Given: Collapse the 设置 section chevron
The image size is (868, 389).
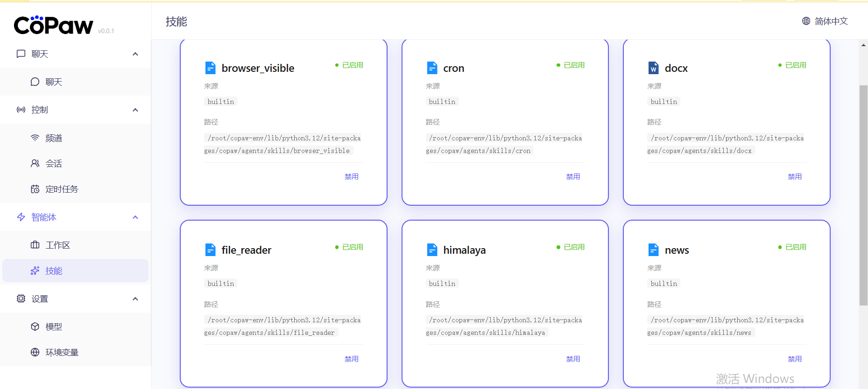Looking at the screenshot, I should [135, 299].
